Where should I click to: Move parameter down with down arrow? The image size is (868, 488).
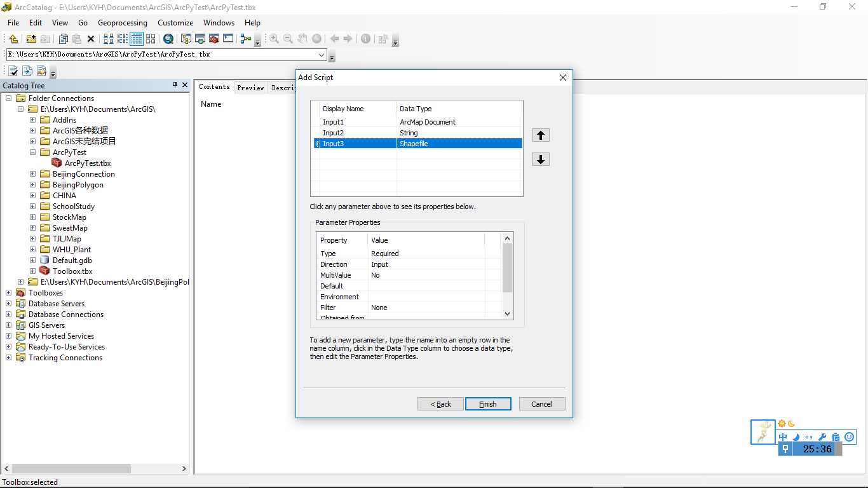[x=541, y=159]
